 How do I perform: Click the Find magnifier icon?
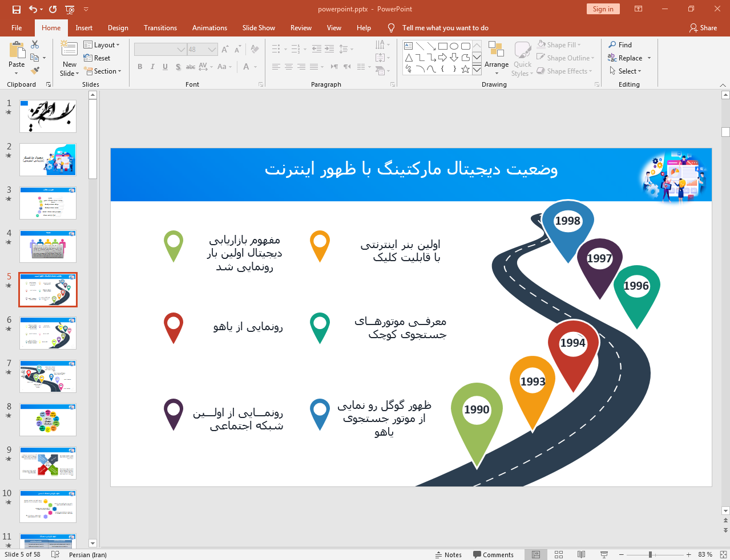[x=612, y=45]
